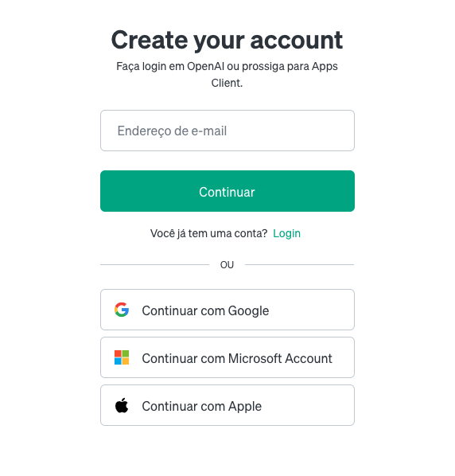Click the word Client in the subtitle
The height and width of the screenshot is (476, 455).
point(226,83)
